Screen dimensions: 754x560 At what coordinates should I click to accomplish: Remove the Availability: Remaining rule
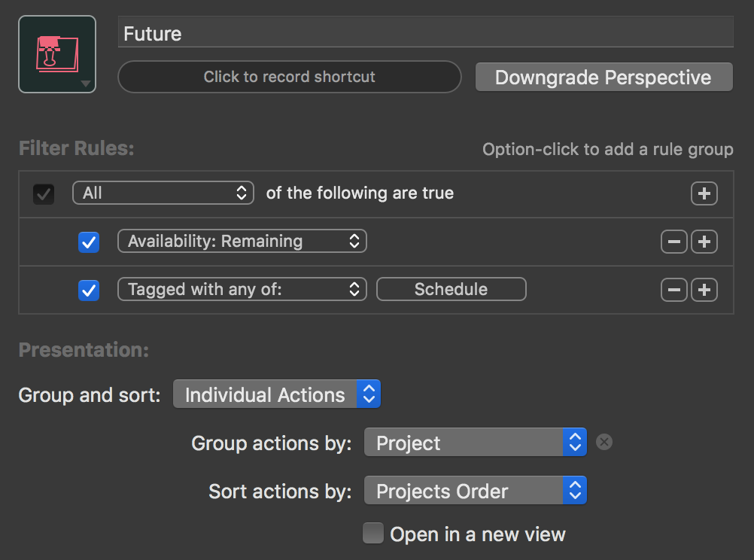(673, 242)
